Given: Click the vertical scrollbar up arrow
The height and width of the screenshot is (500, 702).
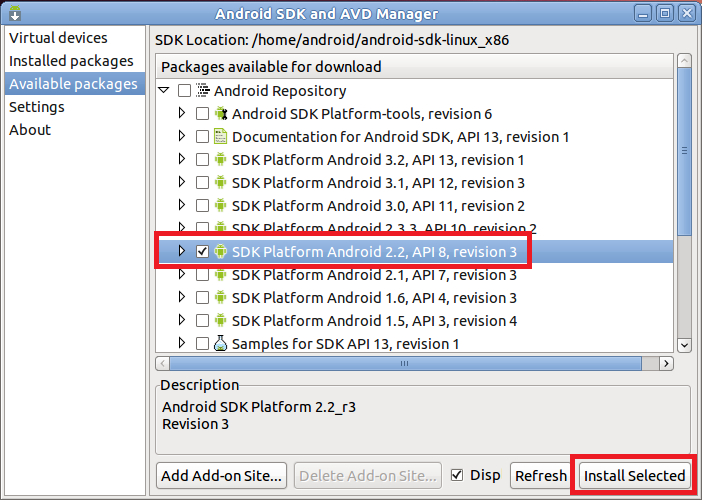Looking at the screenshot, I should point(684,60).
